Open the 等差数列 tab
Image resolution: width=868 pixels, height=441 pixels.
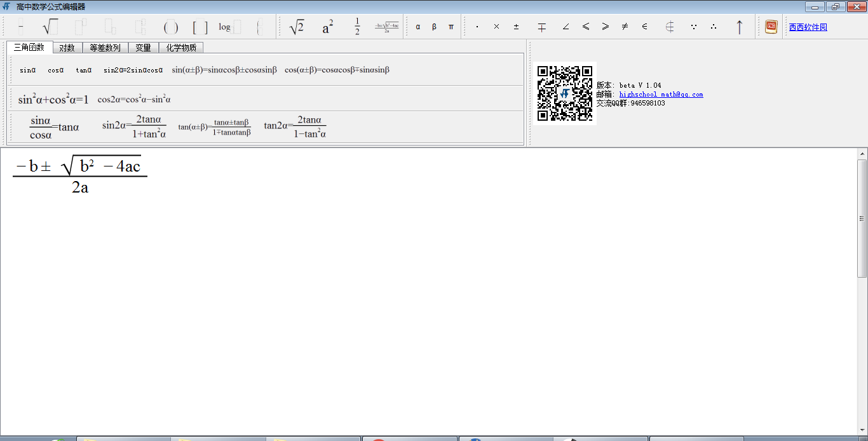(x=105, y=48)
